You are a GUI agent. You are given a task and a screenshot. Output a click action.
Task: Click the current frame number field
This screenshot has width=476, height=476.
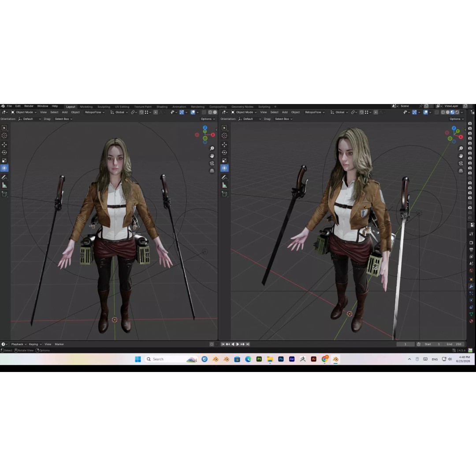[x=405, y=344]
